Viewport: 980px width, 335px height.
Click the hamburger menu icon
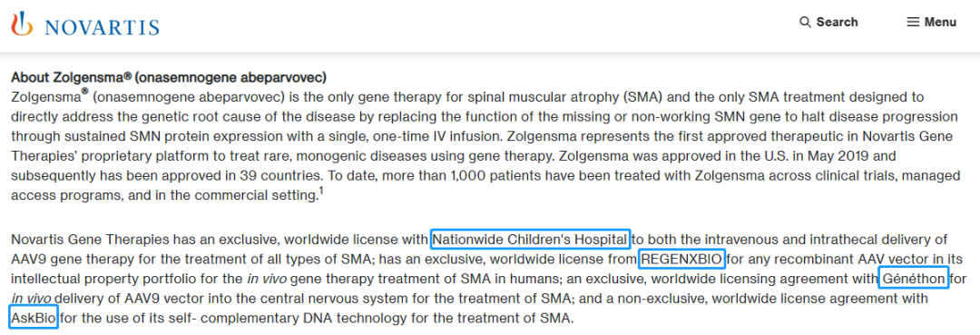click(x=913, y=22)
